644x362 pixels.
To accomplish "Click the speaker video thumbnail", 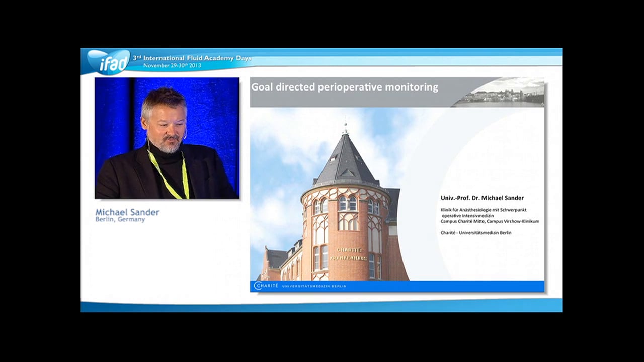I will click(x=167, y=138).
